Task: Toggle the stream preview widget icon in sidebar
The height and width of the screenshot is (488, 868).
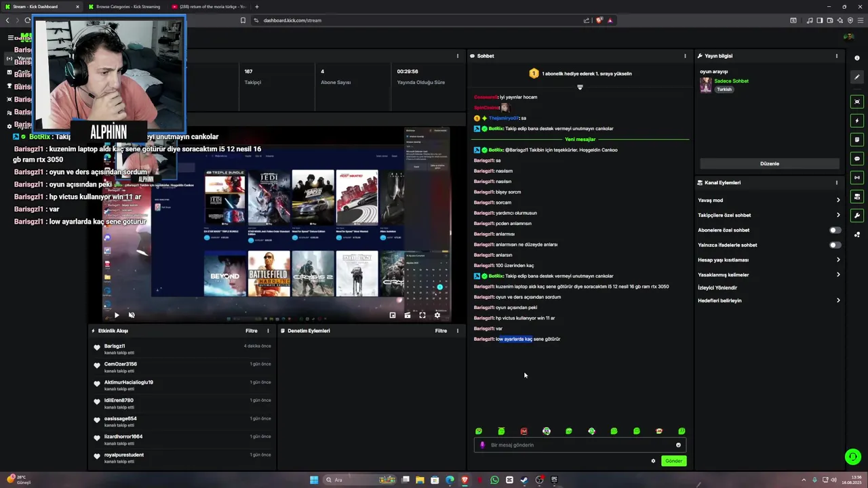Action: 857,102
